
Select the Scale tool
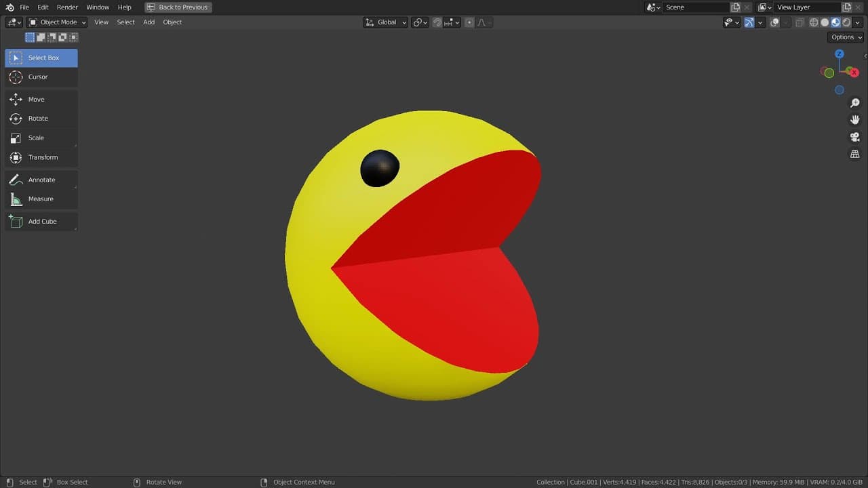click(41, 138)
